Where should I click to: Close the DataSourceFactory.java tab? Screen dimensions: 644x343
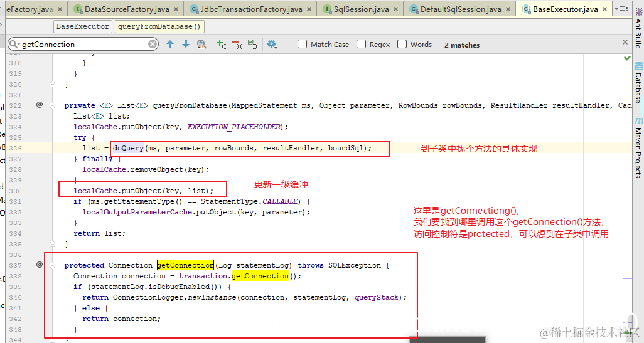click(176, 9)
